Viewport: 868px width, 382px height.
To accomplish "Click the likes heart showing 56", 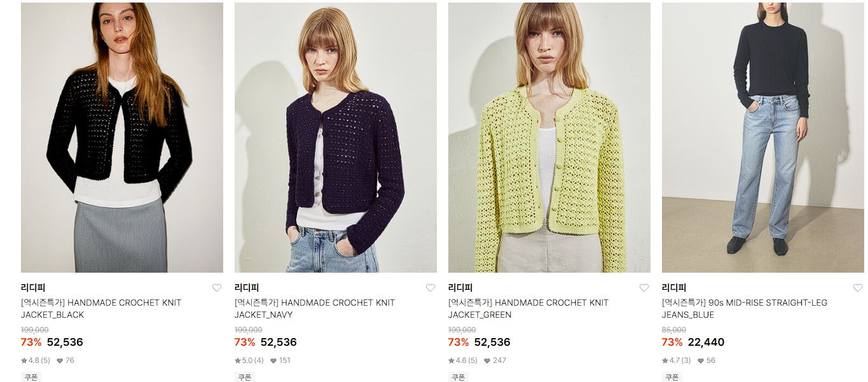I will point(701,361).
